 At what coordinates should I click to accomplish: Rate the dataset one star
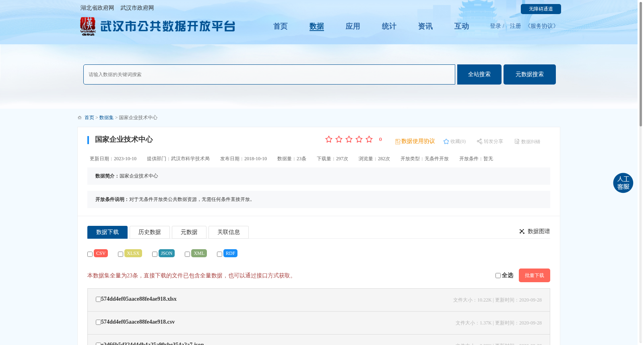[x=329, y=139]
